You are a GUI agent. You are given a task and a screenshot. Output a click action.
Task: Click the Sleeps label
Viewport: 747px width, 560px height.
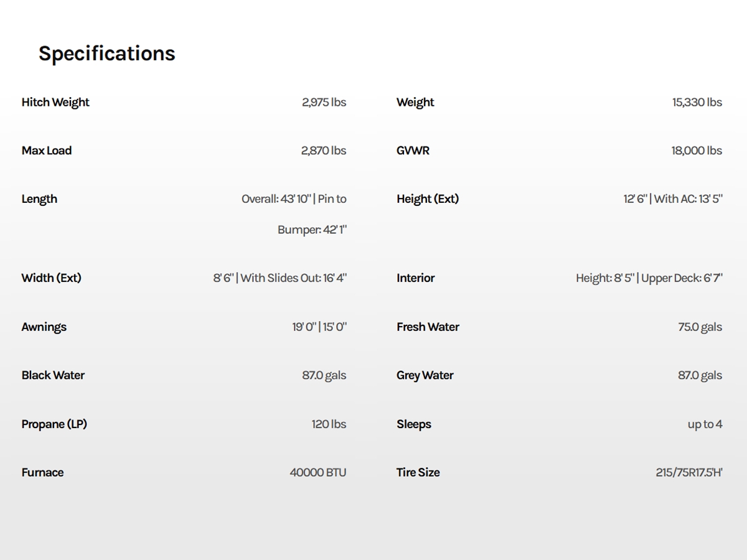414,424
